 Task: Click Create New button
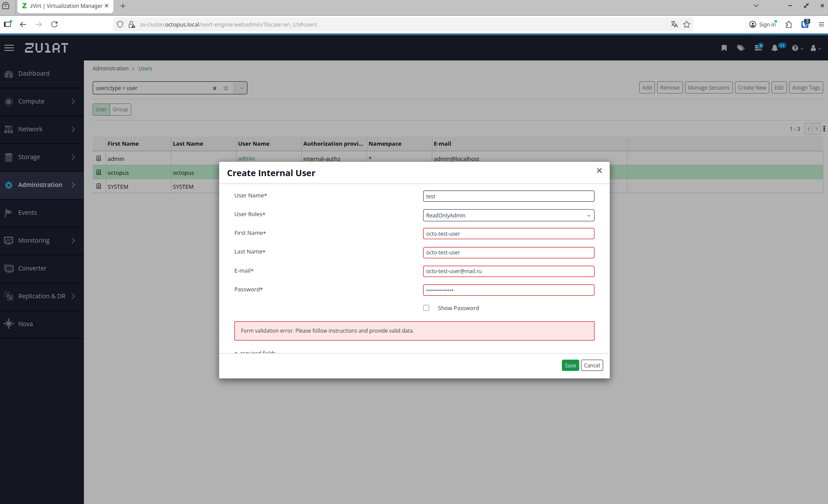tap(752, 87)
